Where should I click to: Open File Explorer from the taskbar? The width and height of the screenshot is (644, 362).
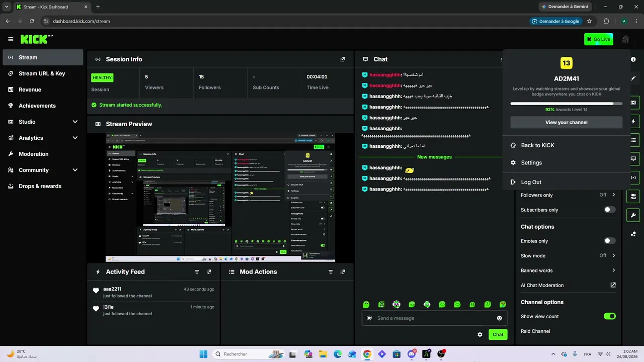(x=323, y=354)
